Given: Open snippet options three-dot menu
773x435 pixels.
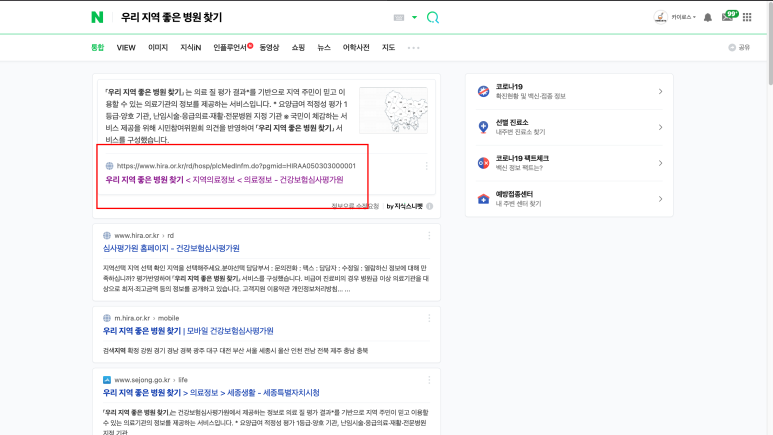Looking at the screenshot, I should (426, 166).
